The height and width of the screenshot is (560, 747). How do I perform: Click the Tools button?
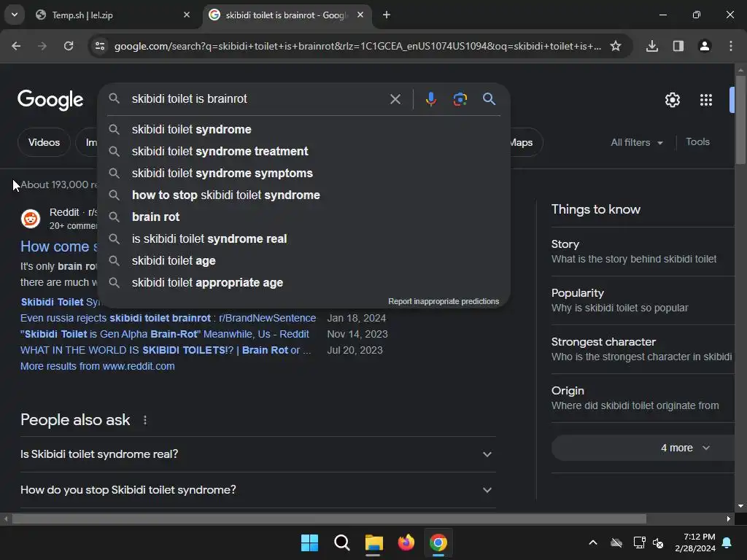point(697,142)
